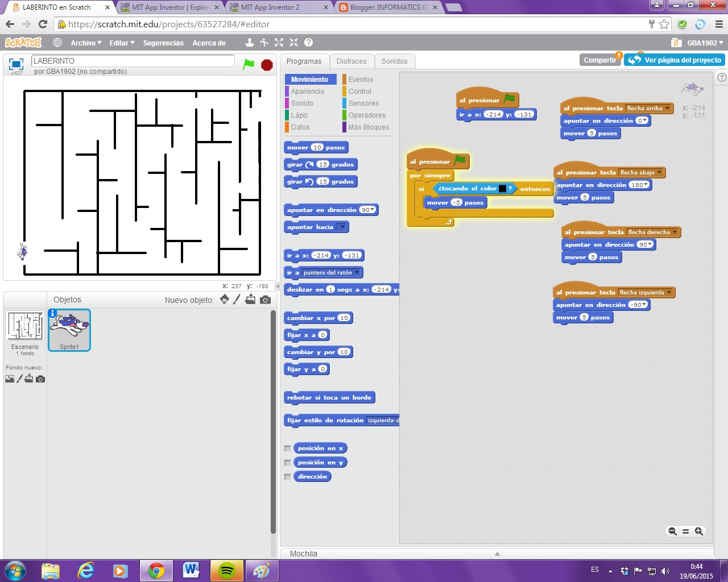Bookmark this page with the star icon

click(664, 24)
